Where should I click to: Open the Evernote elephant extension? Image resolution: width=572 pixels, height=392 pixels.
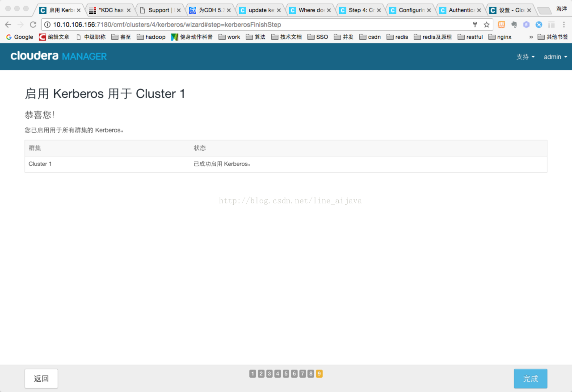click(x=514, y=25)
